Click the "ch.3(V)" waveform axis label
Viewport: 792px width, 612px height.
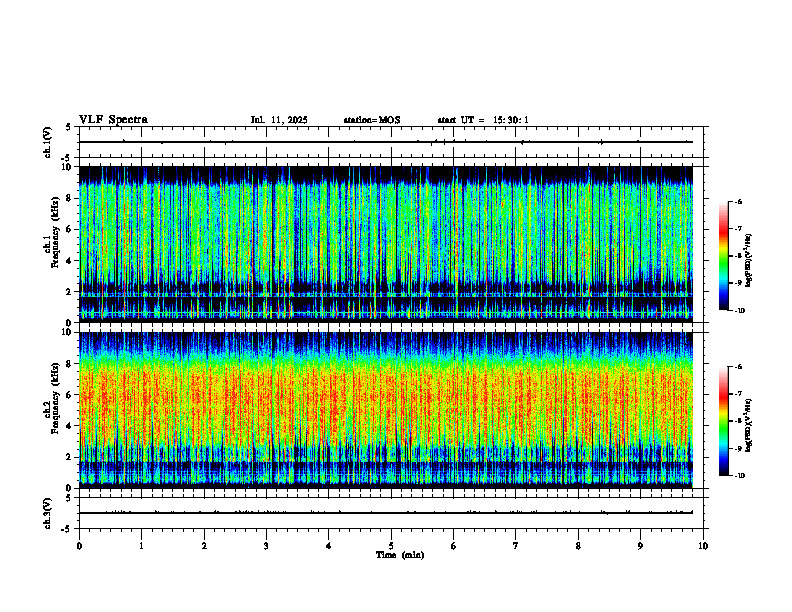coord(48,513)
